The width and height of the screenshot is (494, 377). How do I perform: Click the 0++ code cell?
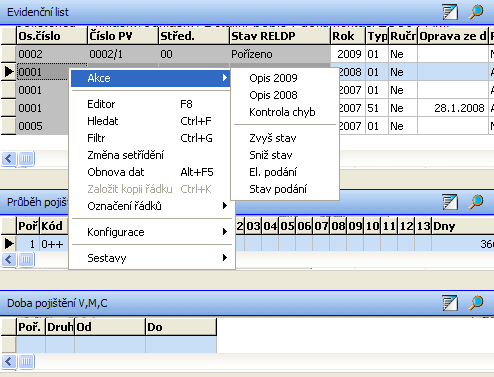pos(54,244)
